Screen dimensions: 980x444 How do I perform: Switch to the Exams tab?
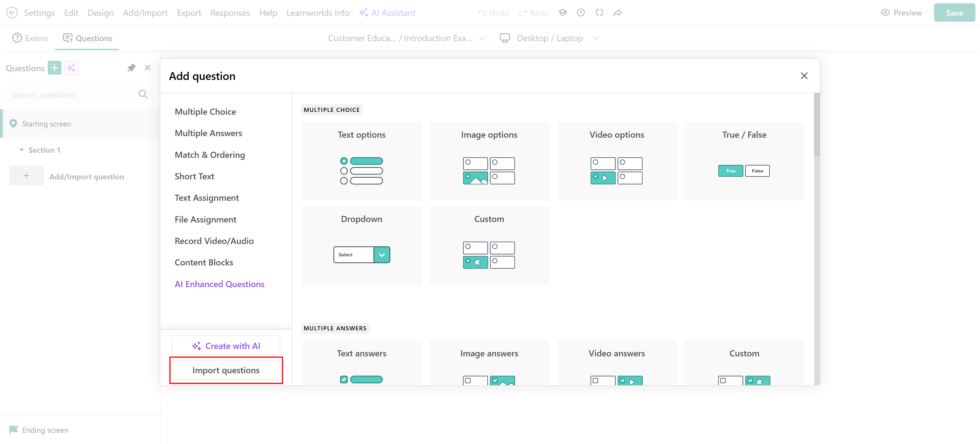point(31,38)
